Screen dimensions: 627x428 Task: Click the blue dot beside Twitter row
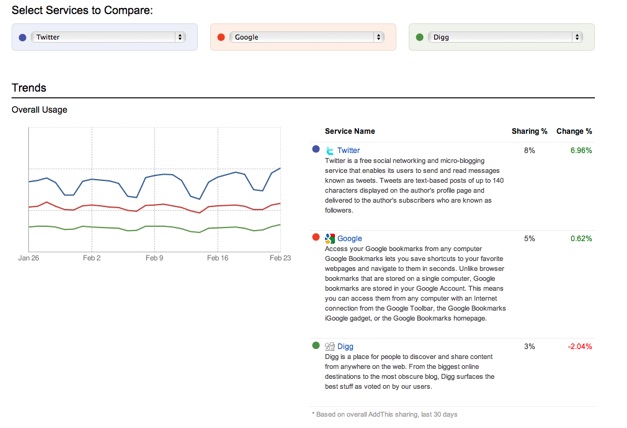(x=316, y=149)
